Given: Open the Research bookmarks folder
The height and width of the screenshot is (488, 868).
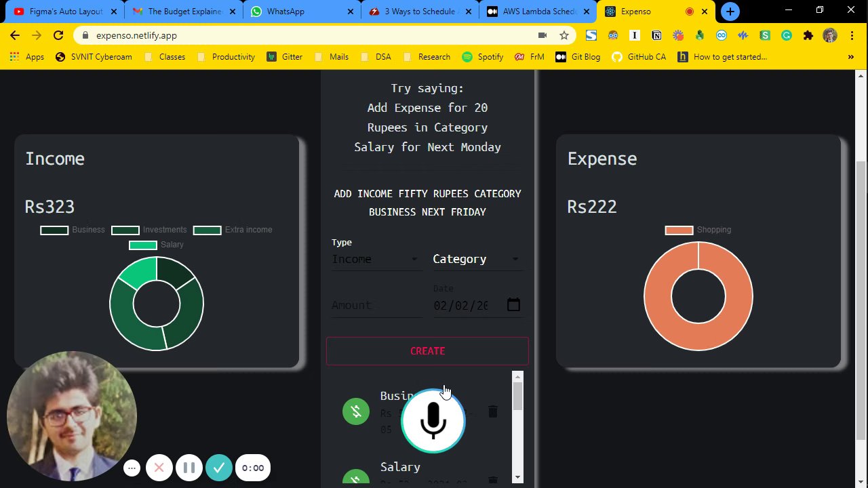Looking at the screenshot, I should pos(426,57).
